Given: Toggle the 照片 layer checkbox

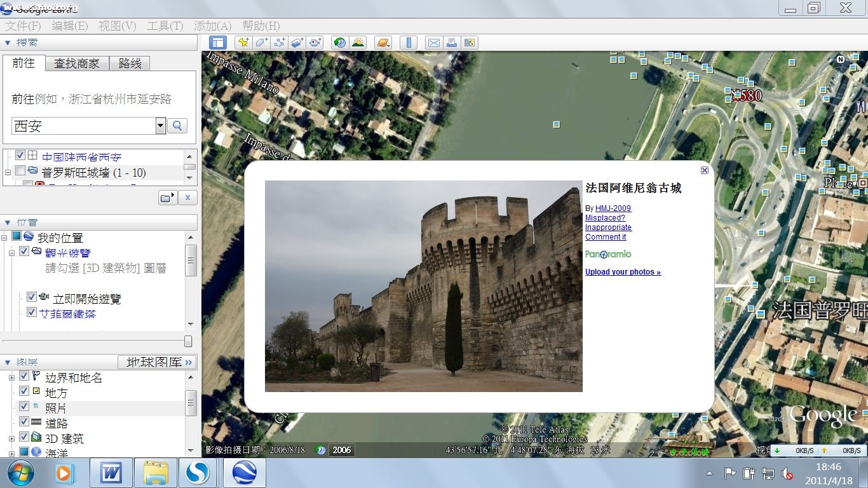Looking at the screenshot, I should [24, 407].
